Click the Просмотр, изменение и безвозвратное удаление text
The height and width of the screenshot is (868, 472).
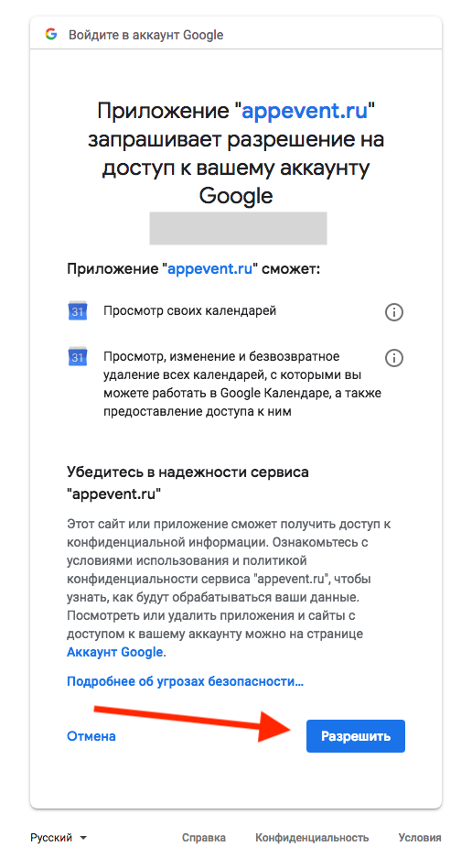click(242, 384)
